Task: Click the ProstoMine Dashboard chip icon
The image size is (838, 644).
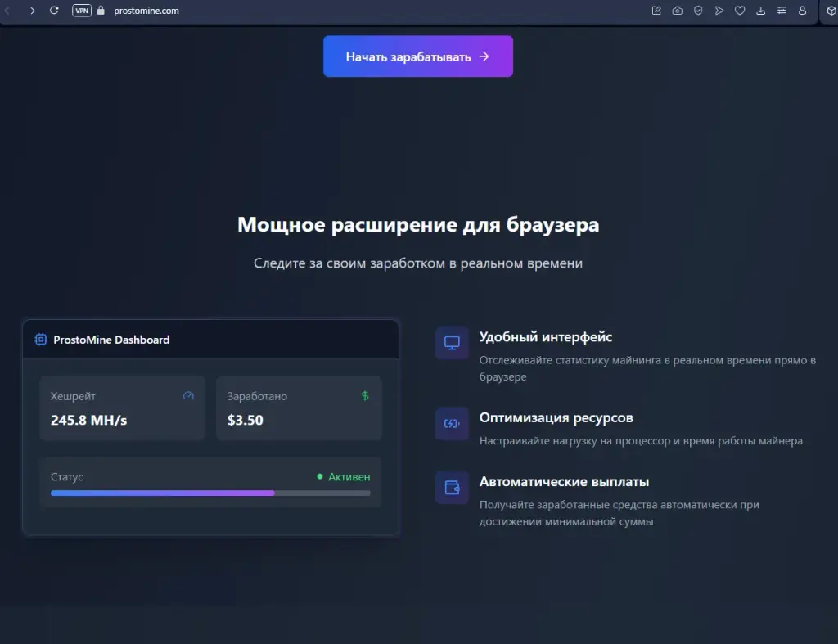Action: pos(41,340)
